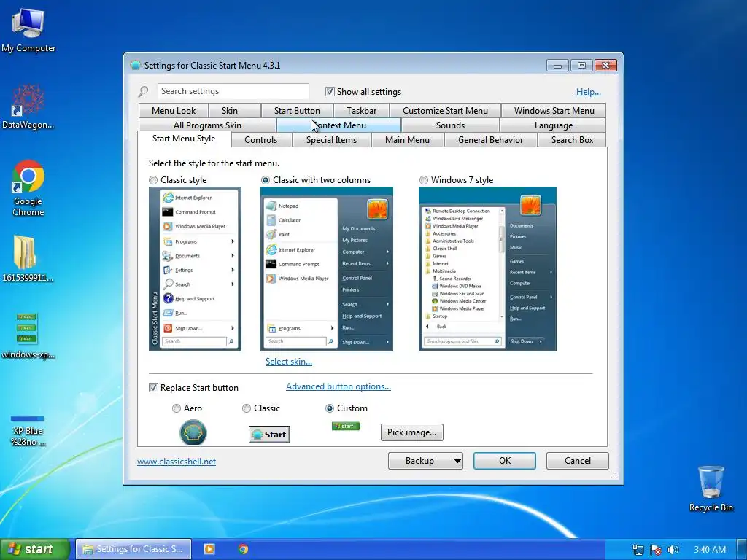Viewport: 747px width, 560px height.
Task: Select Classic with two columns radio
Action: coord(266,180)
